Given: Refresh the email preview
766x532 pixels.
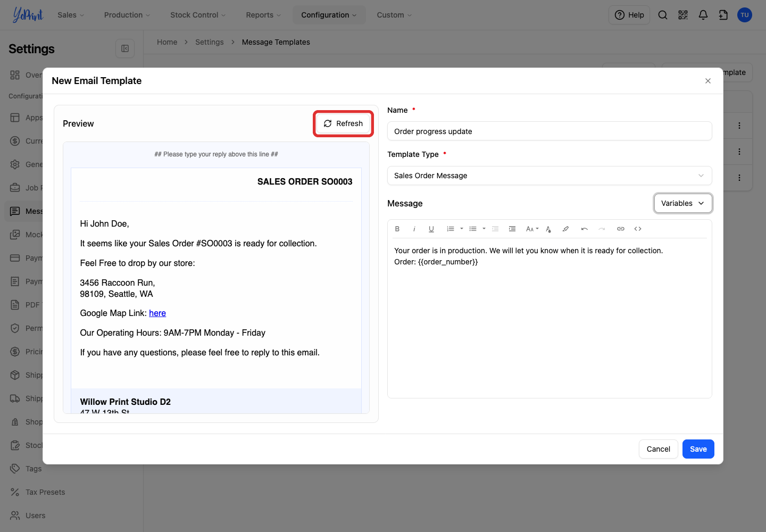Looking at the screenshot, I should click(x=343, y=123).
